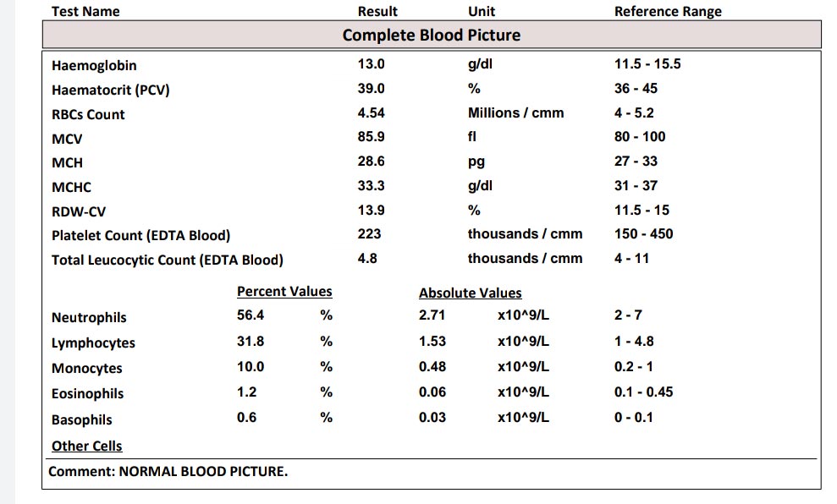Click the Reference Range column header
Image resolution: width=837 pixels, height=504 pixels.
point(668,12)
